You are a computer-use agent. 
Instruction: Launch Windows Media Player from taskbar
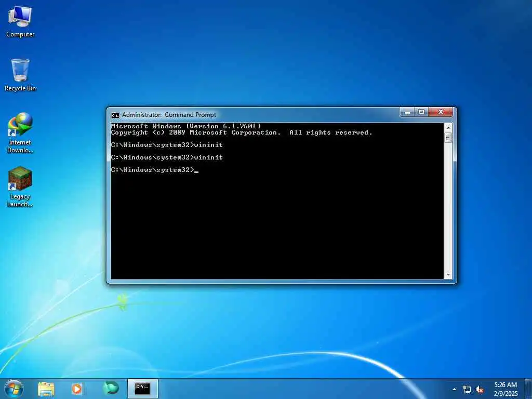point(77,389)
